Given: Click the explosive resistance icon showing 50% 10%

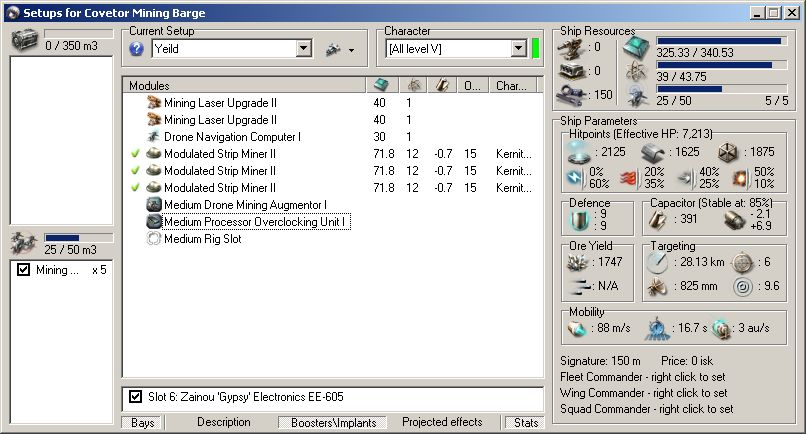Looking at the screenshot, I should coord(741,178).
